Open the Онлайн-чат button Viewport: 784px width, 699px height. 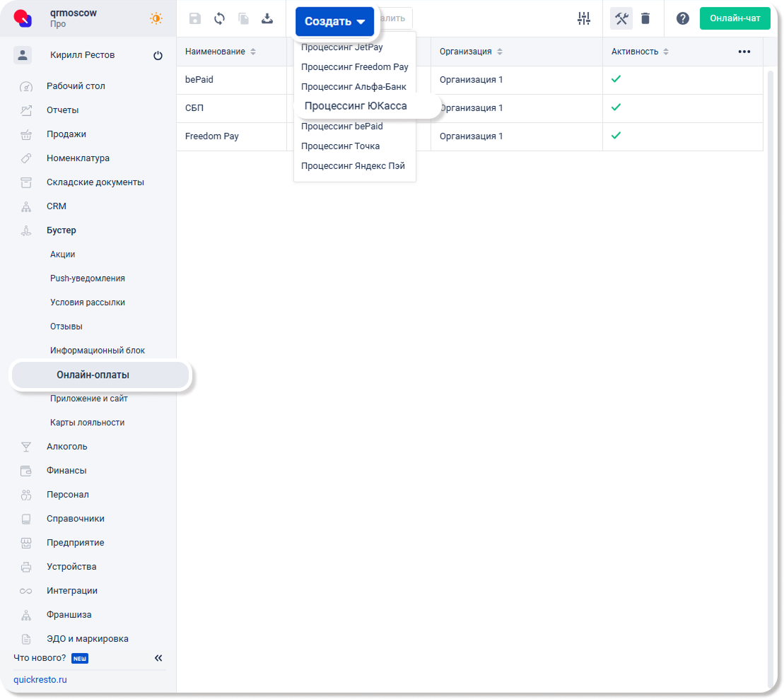tap(735, 18)
